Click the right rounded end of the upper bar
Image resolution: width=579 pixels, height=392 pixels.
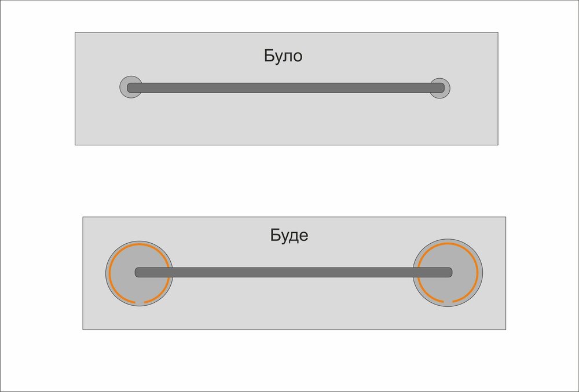pyautogui.click(x=442, y=87)
